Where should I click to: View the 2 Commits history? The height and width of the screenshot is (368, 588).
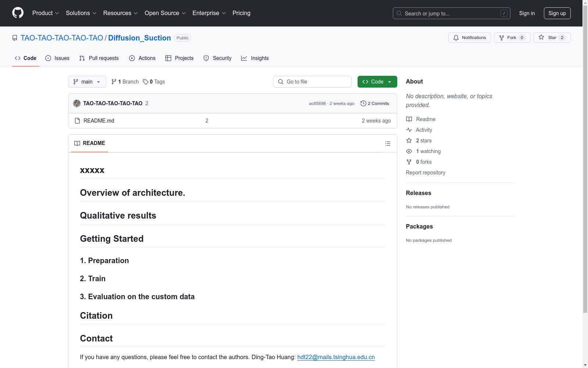pyautogui.click(x=375, y=103)
